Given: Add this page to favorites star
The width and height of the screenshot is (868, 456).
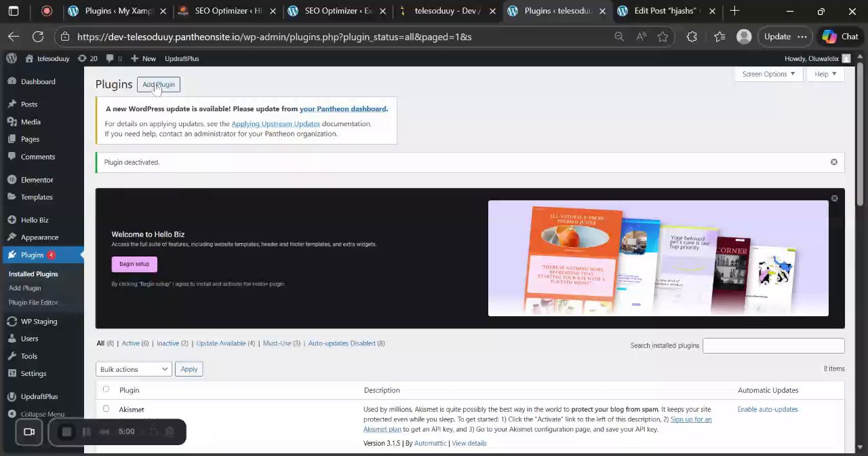Looking at the screenshot, I should 663,37.
